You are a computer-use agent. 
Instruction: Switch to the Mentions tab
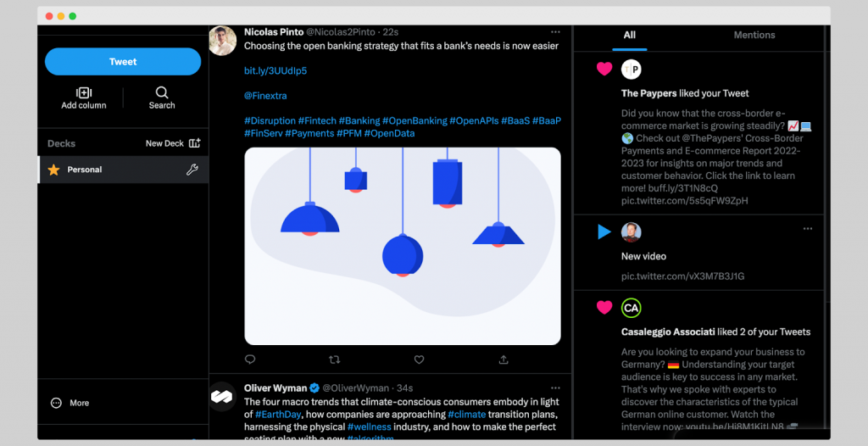pyautogui.click(x=754, y=36)
